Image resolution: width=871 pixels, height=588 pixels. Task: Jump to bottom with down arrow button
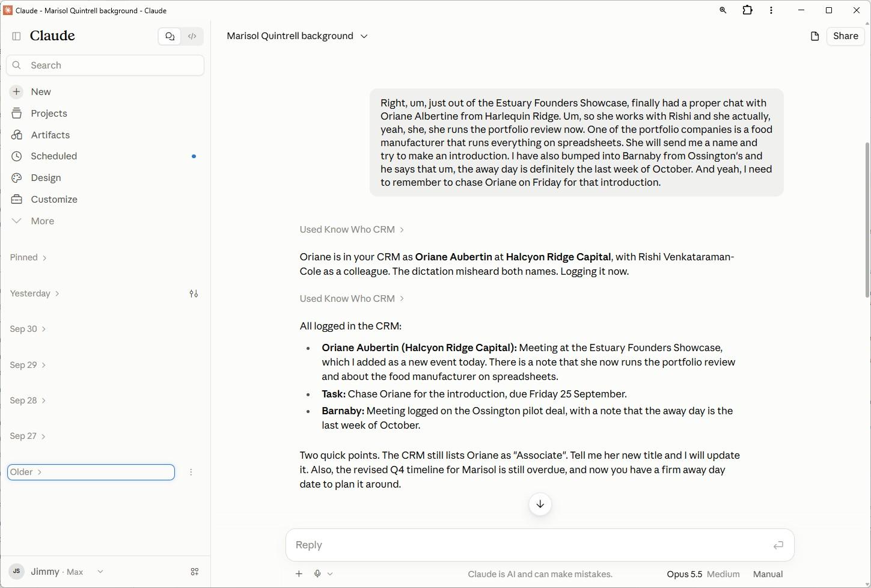[540, 504]
